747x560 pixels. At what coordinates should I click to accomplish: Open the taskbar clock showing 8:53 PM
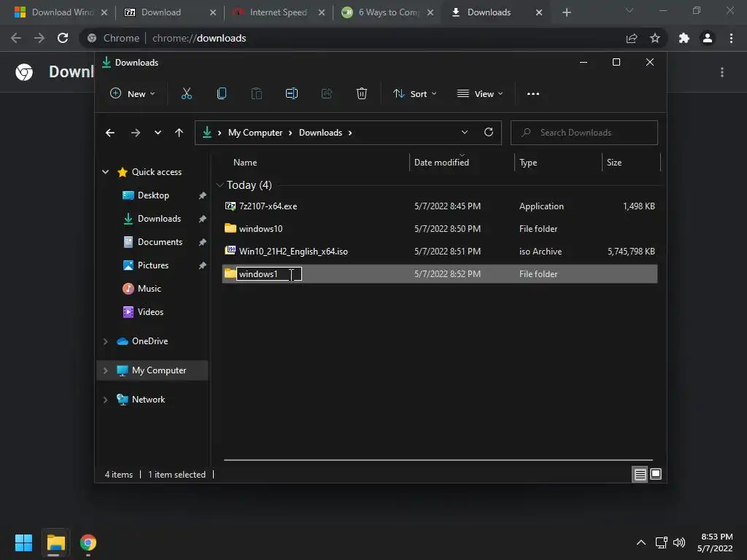pyautogui.click(x=715, y=542)
